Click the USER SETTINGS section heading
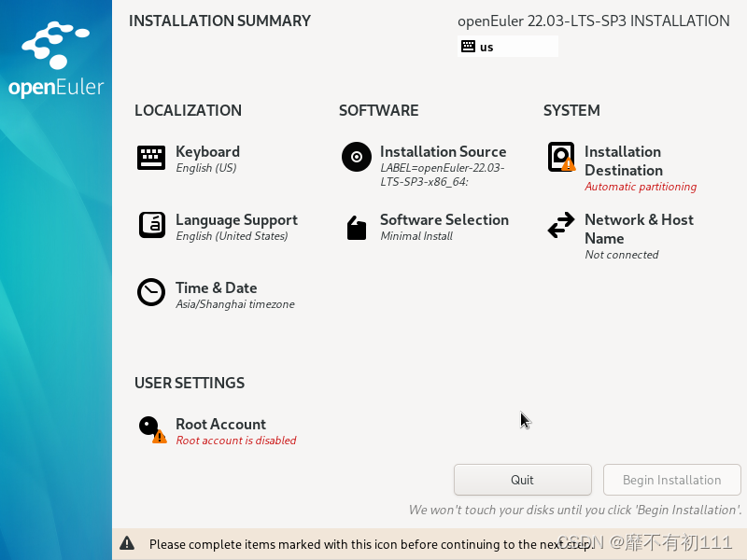747x560 pixels. [190, 383]
